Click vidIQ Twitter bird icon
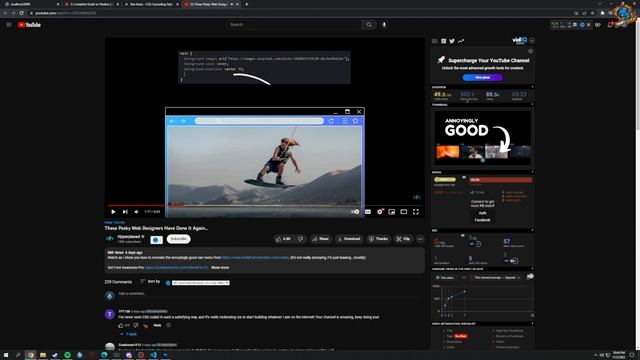This screenshot has width=640, height=360. click(x=452, y=41)
